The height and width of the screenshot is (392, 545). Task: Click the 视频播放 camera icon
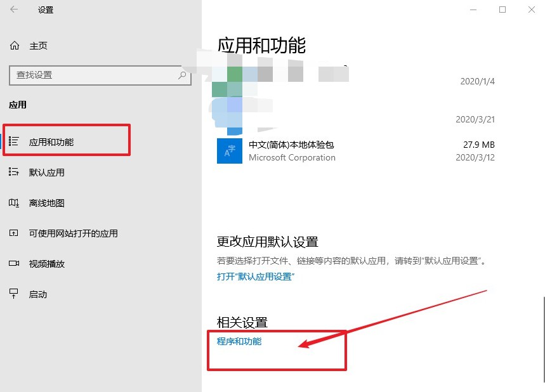tap(14, 264)
